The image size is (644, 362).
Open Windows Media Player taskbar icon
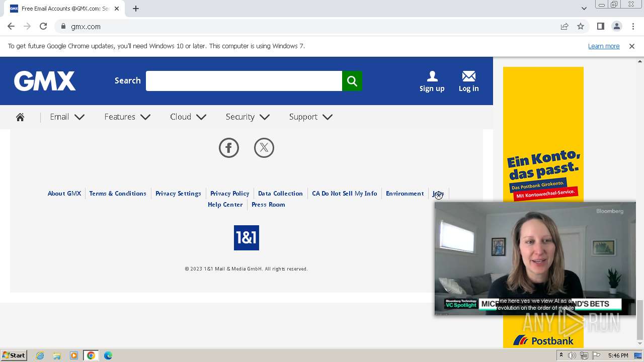(74, 355)
